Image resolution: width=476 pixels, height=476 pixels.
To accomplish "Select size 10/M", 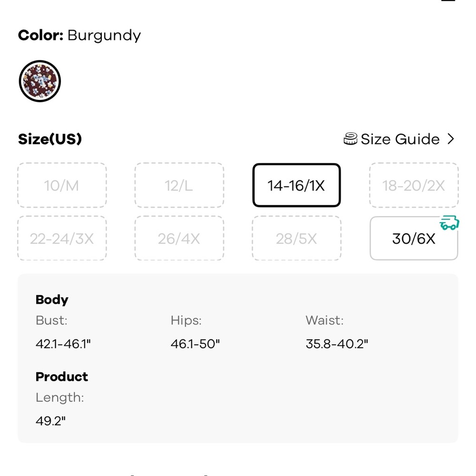I will click(x=62, y=185).
